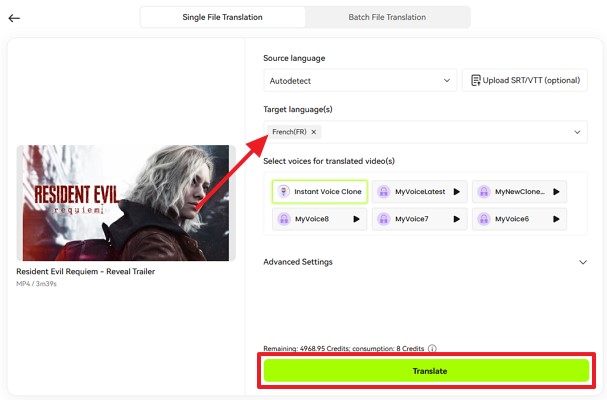
Task: Click the MyVoice8 avatar icon
Action: pos(284,219)
